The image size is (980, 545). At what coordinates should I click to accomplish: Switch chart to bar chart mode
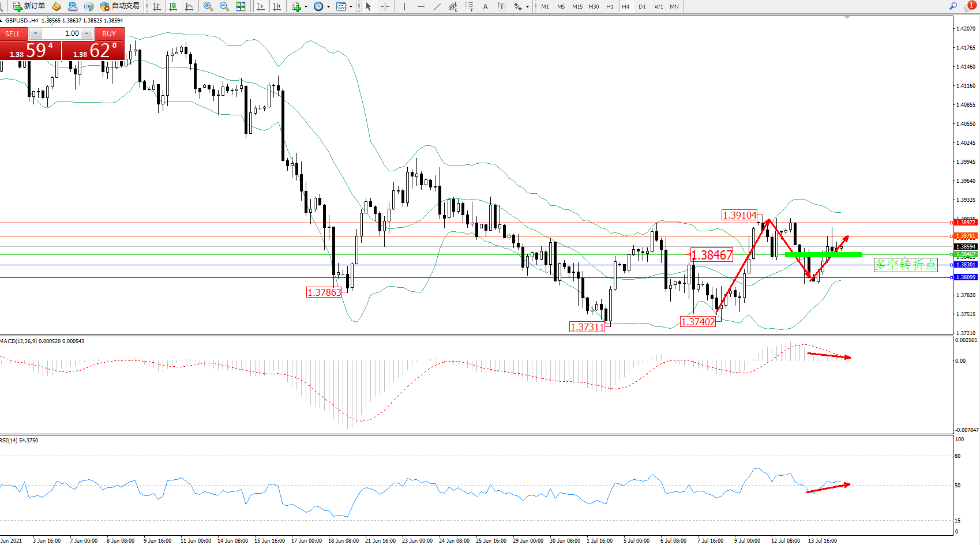click(157, 6)
